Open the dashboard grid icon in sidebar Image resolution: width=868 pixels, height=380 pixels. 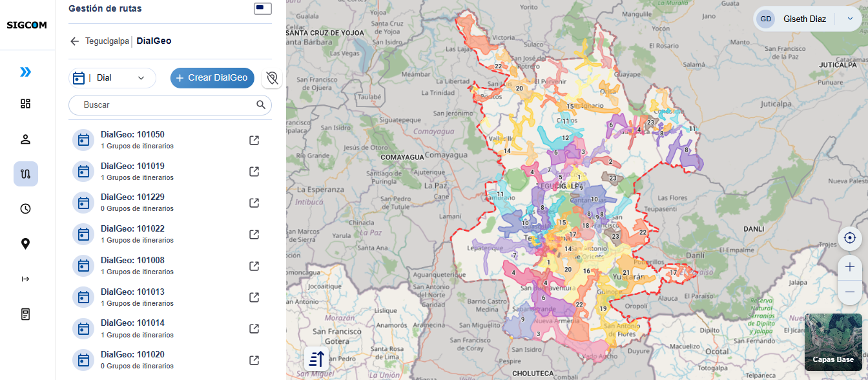point(25,104)
